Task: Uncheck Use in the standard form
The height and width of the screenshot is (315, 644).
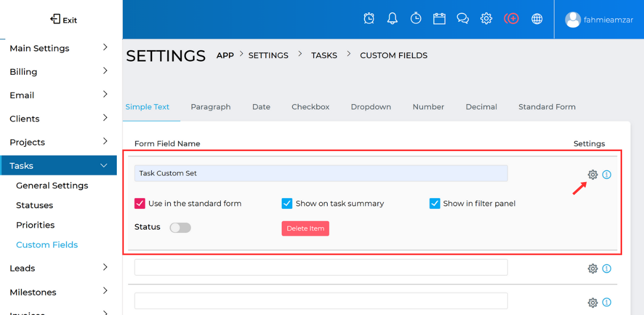Action: (x=140, y=203)
